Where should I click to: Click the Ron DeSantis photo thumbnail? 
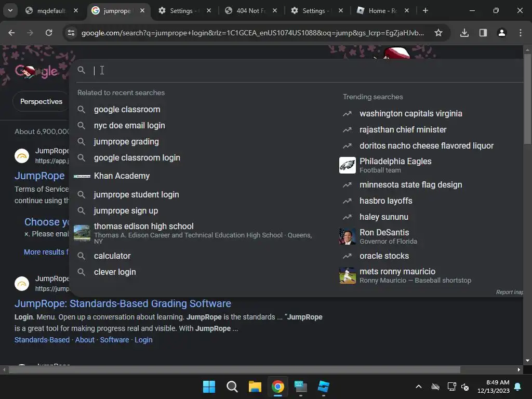point(348,236)
